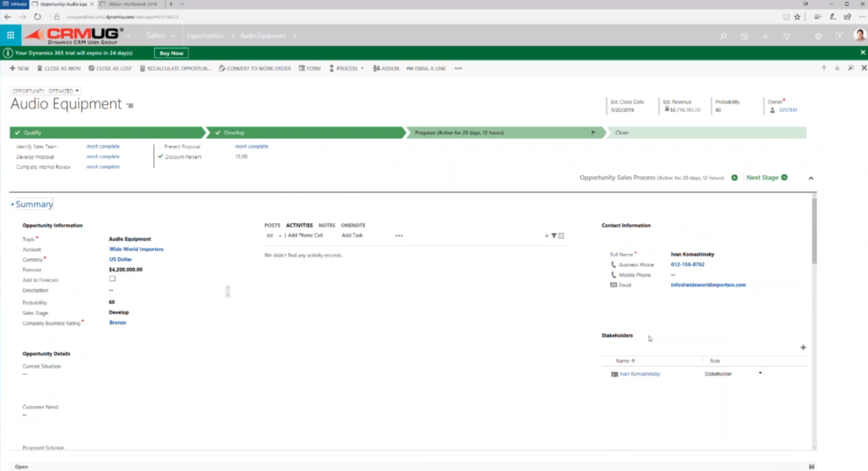The image size is (868, 471).
Task: Switch to the Activities tab
Action: (299, 226)
